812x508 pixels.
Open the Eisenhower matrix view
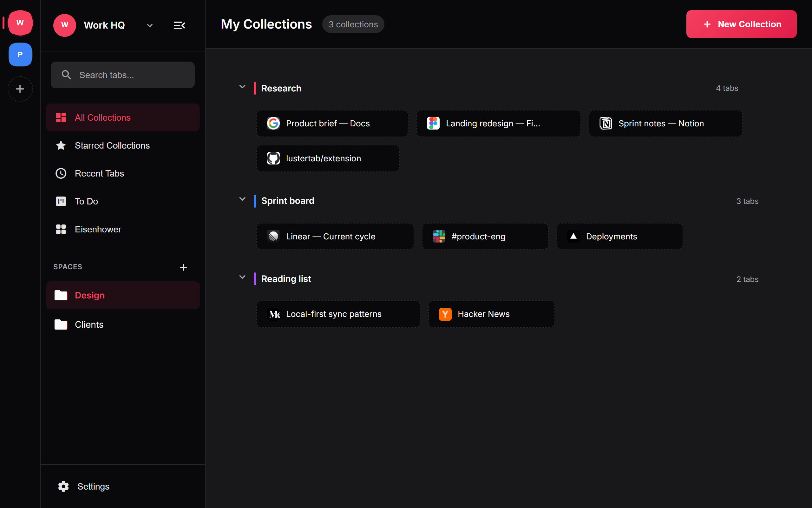122,229
